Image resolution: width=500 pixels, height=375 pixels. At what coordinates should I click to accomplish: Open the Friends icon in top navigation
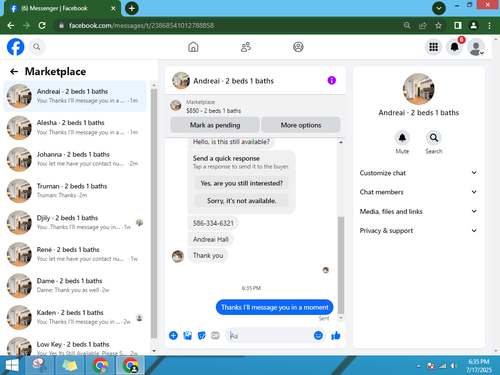coord(246,47)
